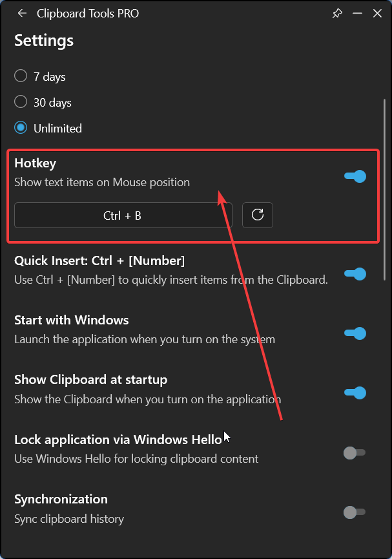
Task: Minimize the Clipboard Tools PRO window
Action: click(357, 14)
